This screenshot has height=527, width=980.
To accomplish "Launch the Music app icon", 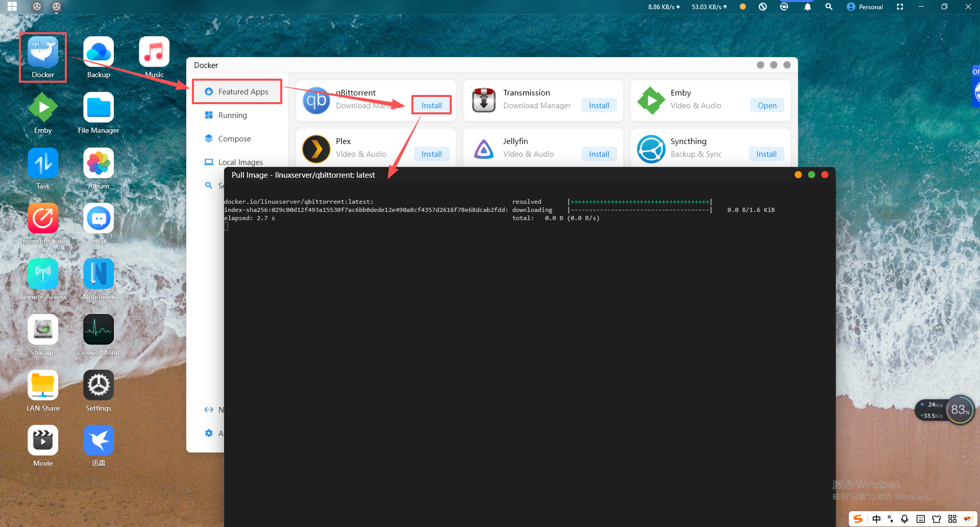I will click(x=154, y=52).
